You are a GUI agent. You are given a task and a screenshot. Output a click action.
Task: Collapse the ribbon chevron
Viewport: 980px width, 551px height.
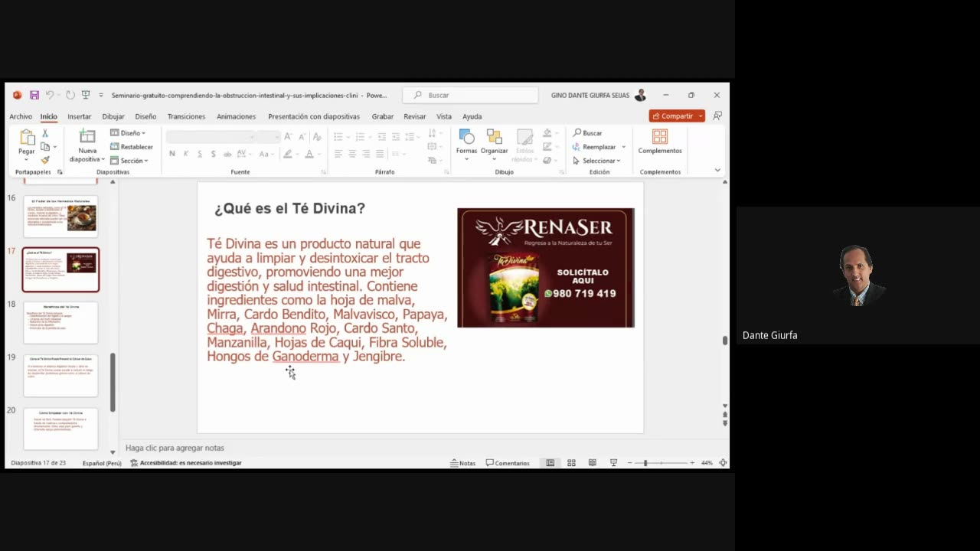pos(717,170)
